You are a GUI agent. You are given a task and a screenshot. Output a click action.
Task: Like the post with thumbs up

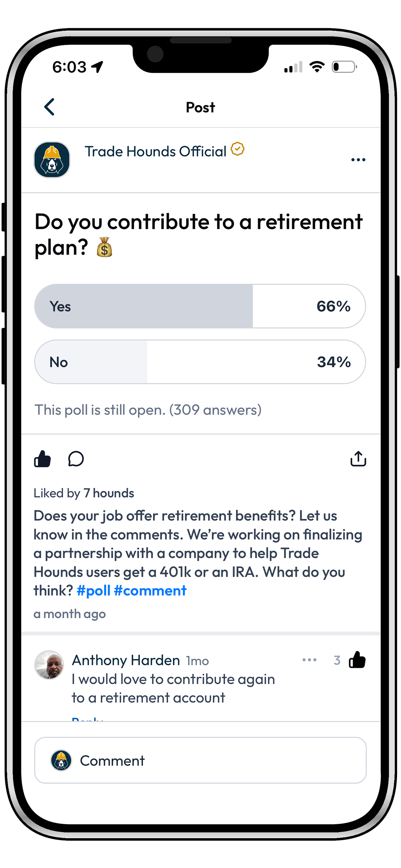point(42,459)
